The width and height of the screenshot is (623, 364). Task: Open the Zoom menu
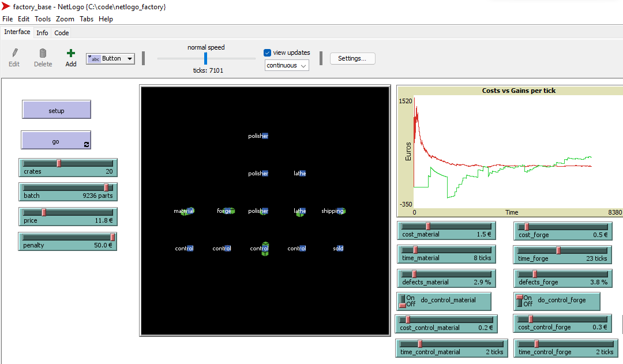(x=65, y=18)
